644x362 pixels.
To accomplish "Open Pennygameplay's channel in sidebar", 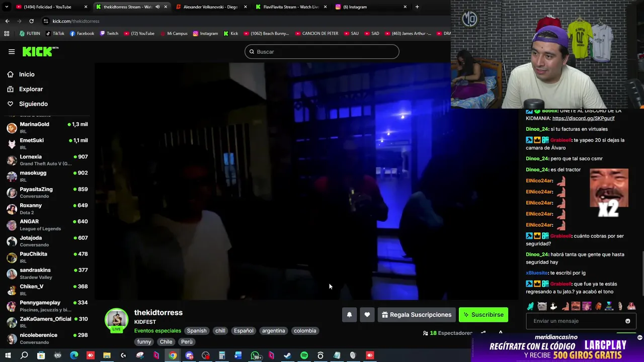I will (47, 306).
